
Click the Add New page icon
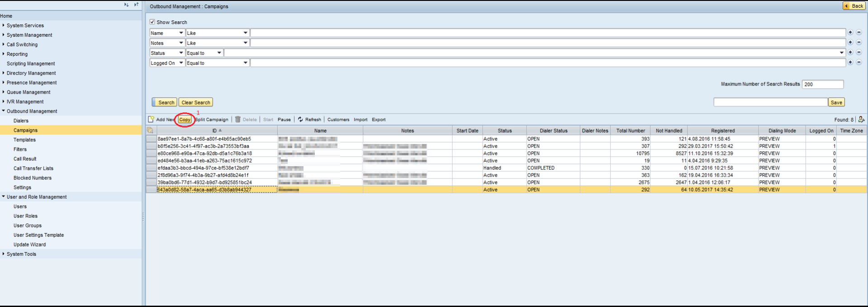[151, 119]
